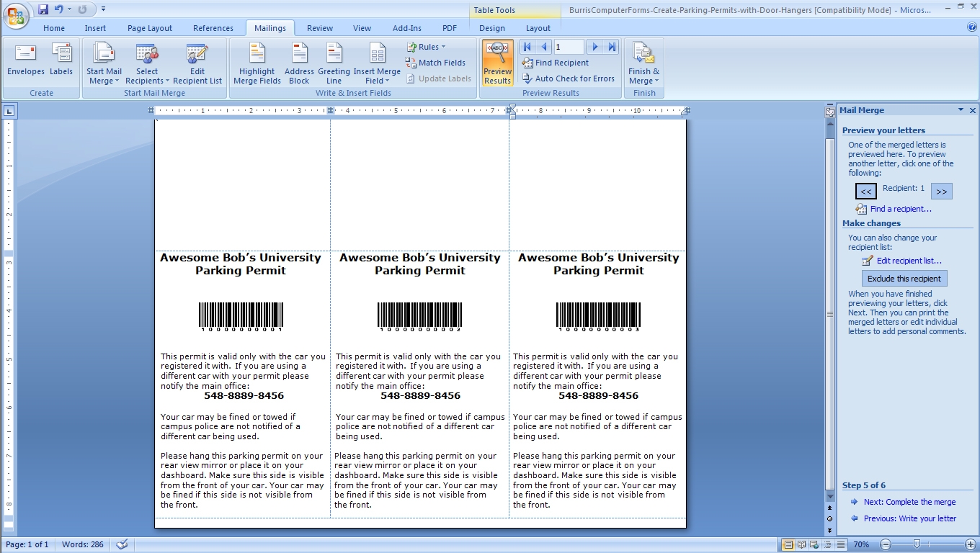The height and width of the screenshot is (553, 980).
Task: Open the Start Mail Merge dropdown
Action: 104,63
